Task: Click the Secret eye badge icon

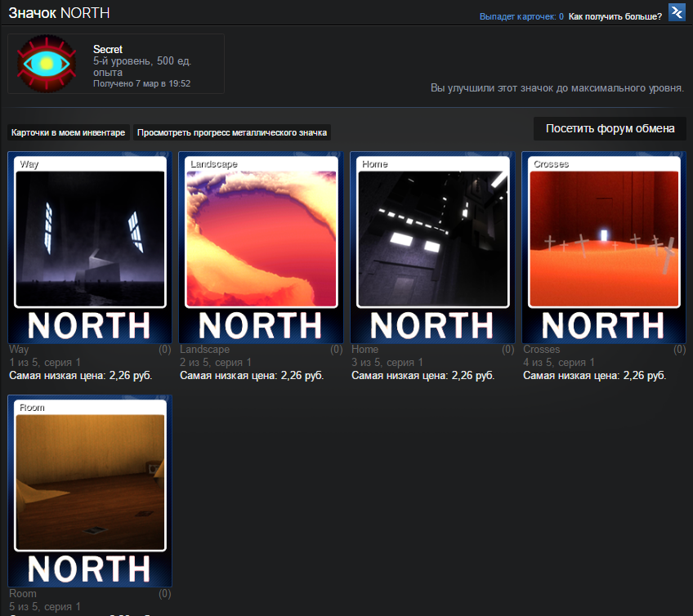Action: coord(47,64)
